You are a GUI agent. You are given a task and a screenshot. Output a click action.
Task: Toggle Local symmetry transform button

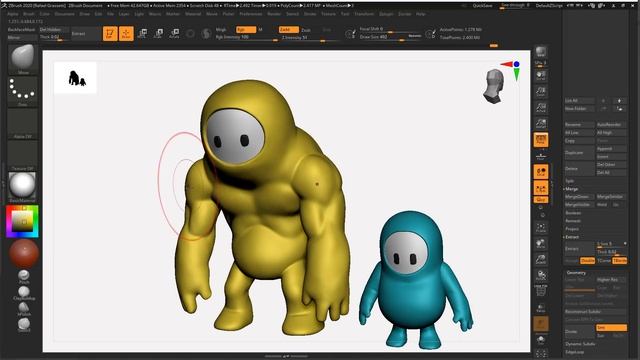coord(541,172)
